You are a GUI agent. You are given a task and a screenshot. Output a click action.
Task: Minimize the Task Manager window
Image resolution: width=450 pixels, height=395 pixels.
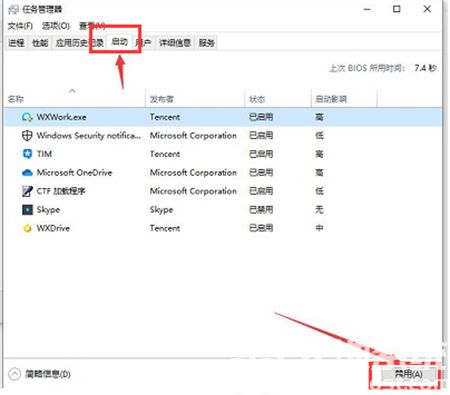(x=367, y=9)
